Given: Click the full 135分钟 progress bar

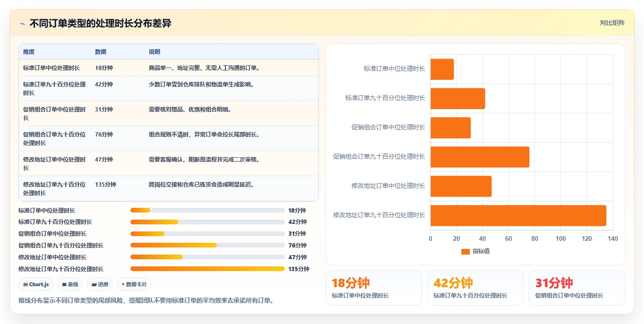Looking at the screenshot, I should pos(207,269).
